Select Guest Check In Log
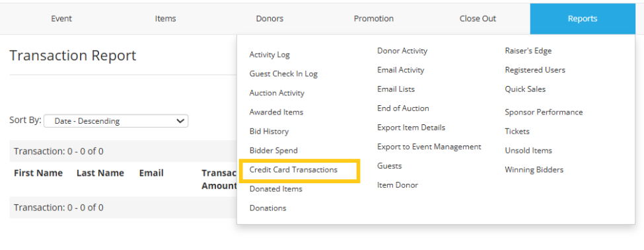This screenshot has height=250, width=644. (283, 74)
